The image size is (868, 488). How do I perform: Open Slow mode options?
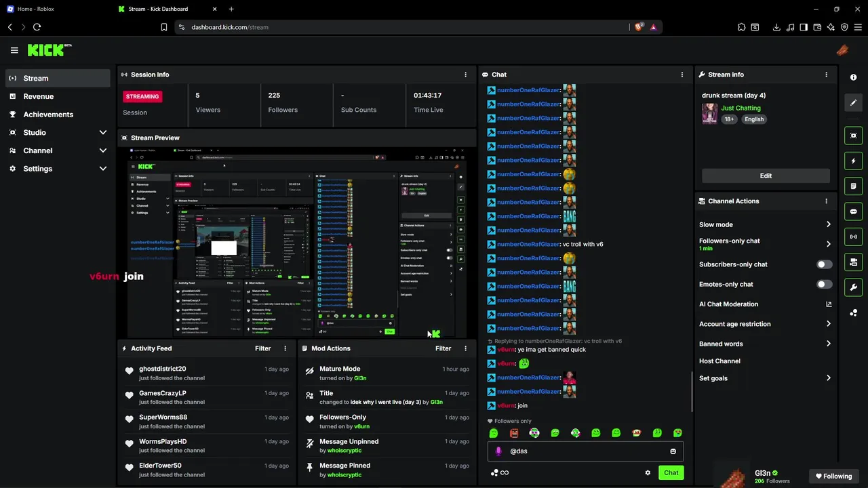pyautogui.click(x=765, y=224)
